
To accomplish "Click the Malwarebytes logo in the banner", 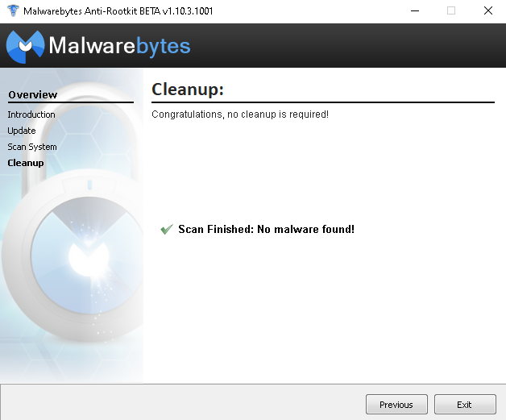I will pos(98,46).
